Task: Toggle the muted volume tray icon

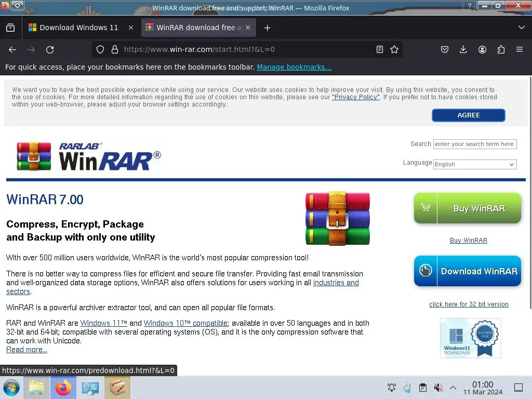Action: (438, 388)
